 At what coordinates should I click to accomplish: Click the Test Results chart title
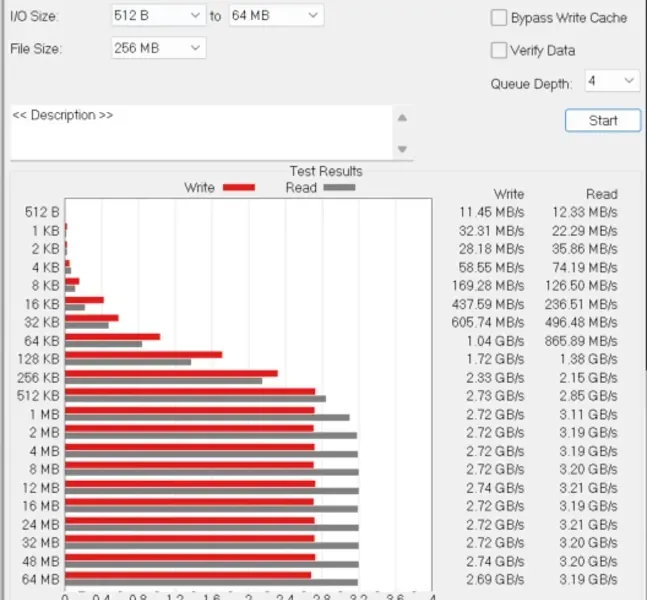[x=326, y=171]
